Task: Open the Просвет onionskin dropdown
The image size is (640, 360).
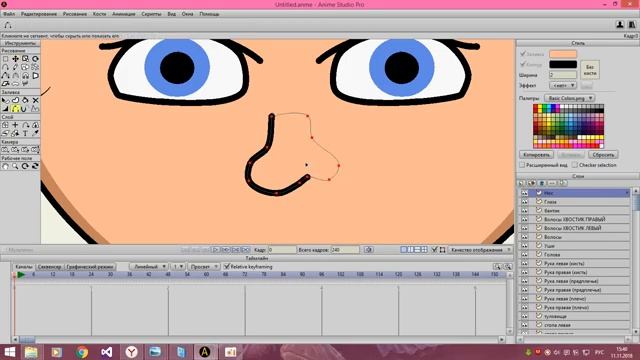Action: [x=204, y=267]
